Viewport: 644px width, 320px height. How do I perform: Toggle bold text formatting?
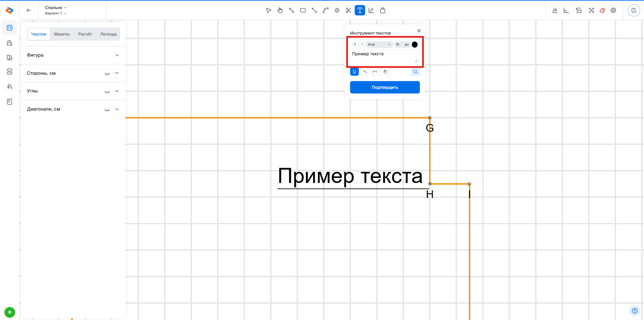pos(355,44)
